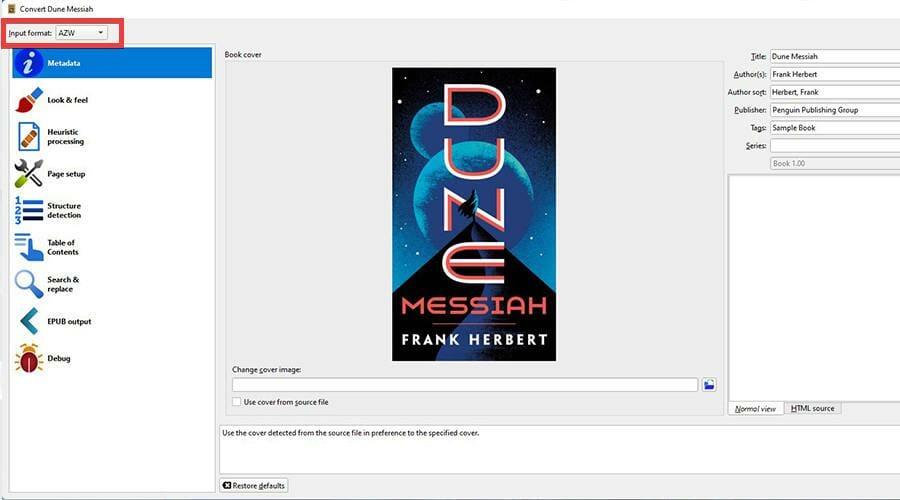
Task: Click the Tags field Sample Book
Action: click(835, 127)
